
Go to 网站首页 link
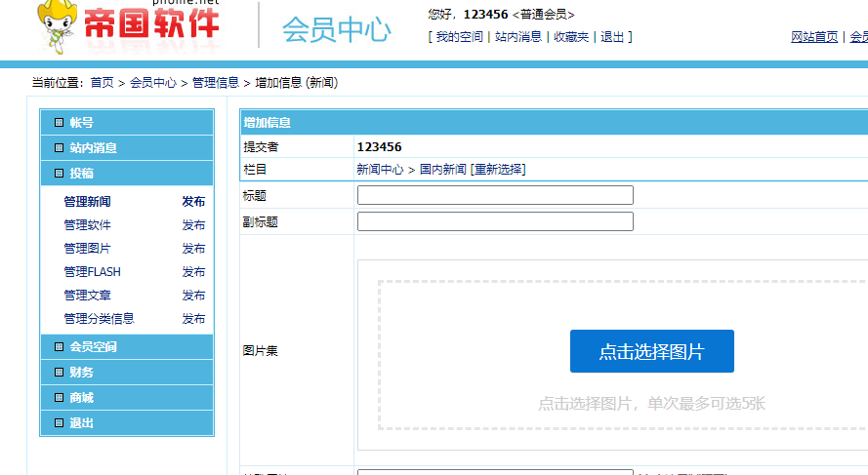[x=814, y=37]
